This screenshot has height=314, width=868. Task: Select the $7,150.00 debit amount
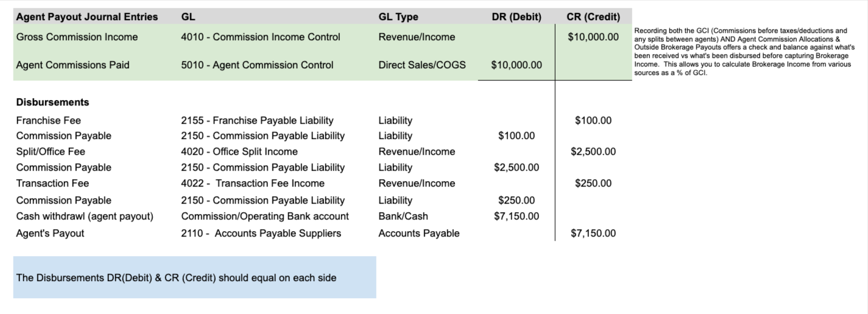517,216
